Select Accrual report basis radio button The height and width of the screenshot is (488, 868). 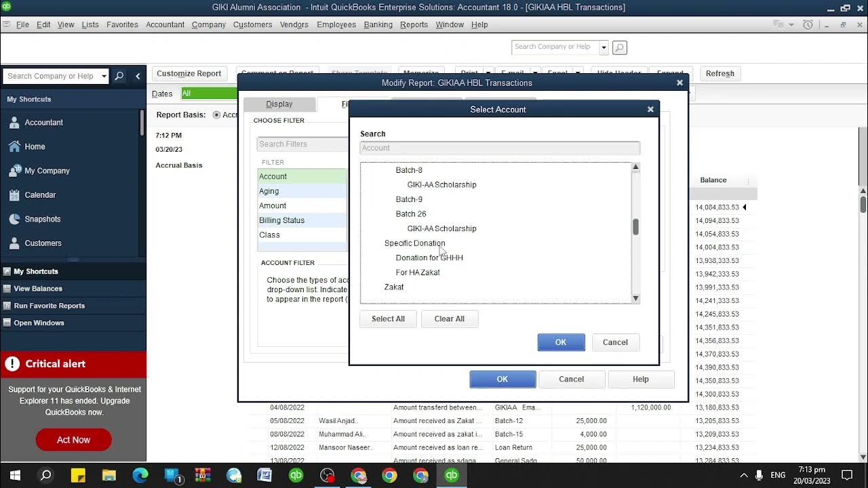pyautogui.click(x=216, y=115)
